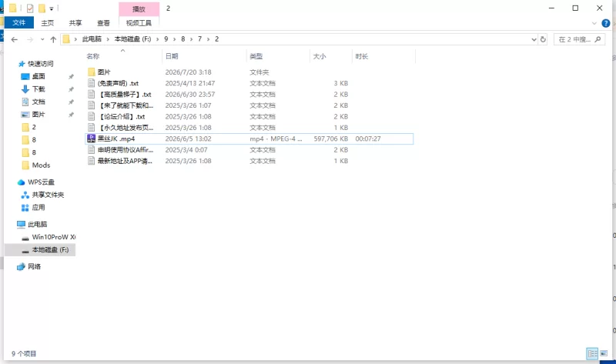
Task: Switch to details view layout icon
Action: [x=592, y=353]
